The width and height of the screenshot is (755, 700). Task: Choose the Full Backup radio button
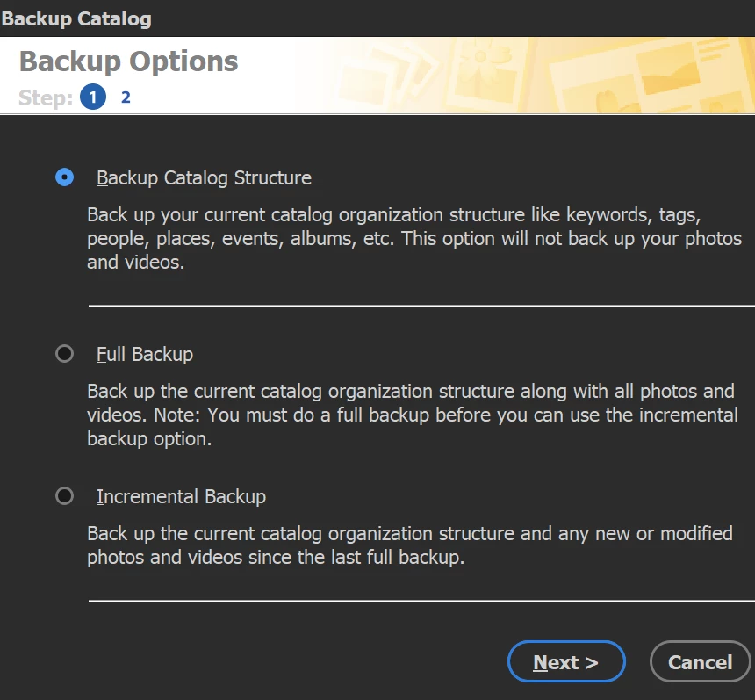tap(64, 354)
